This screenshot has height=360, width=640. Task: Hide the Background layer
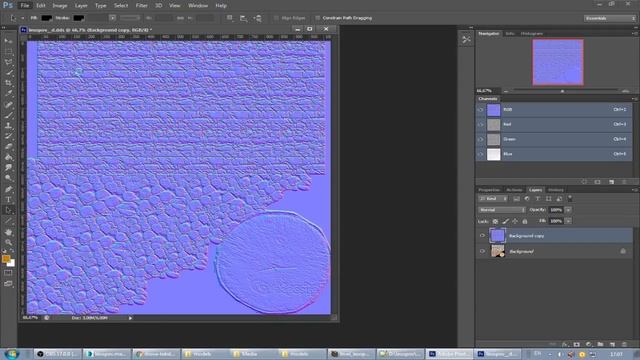[482, 251]
